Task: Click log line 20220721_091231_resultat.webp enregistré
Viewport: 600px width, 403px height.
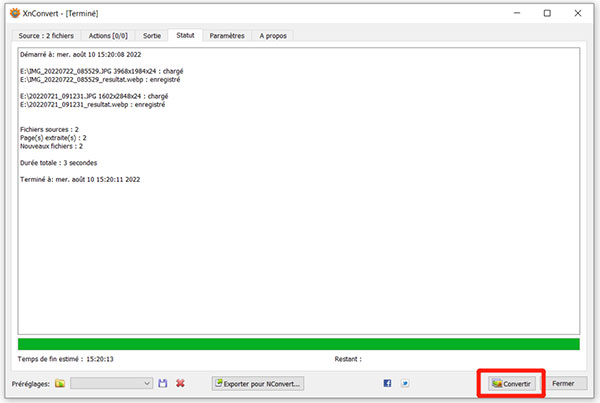Action: pos(93,104)
